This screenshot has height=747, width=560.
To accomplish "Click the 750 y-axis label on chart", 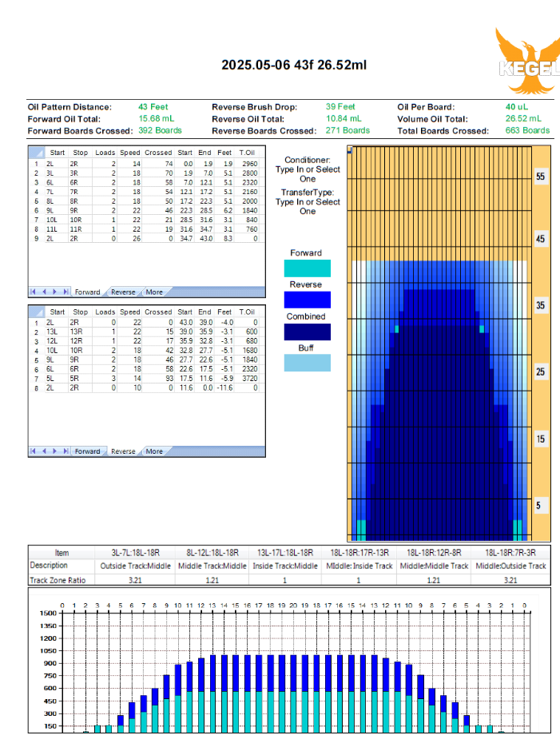I will coord(50,676).
